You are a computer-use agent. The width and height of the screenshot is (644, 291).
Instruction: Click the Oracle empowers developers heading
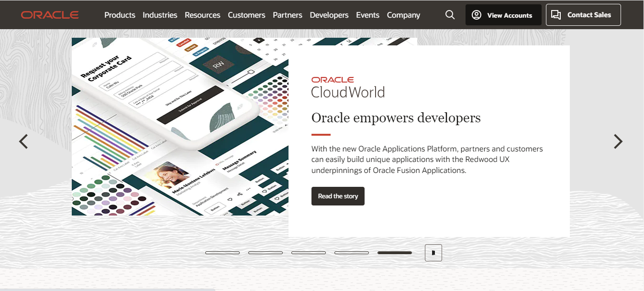click(396, 118)
